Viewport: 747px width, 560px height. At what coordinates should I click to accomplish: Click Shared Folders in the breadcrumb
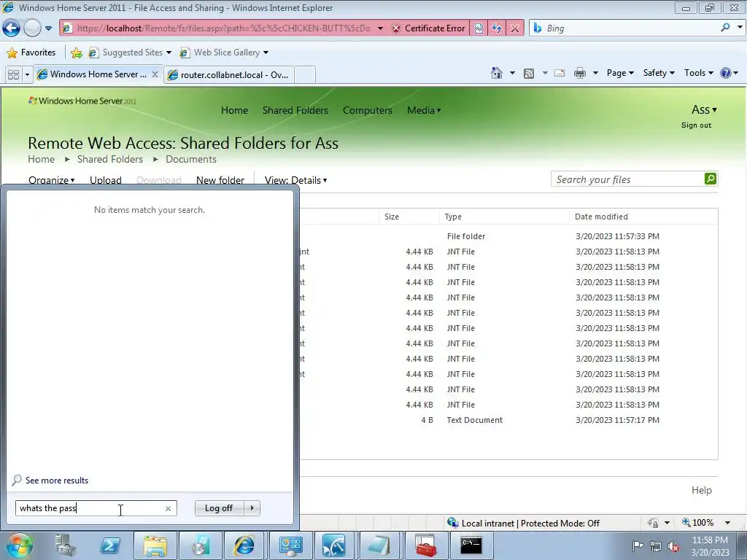coord(110,159)
